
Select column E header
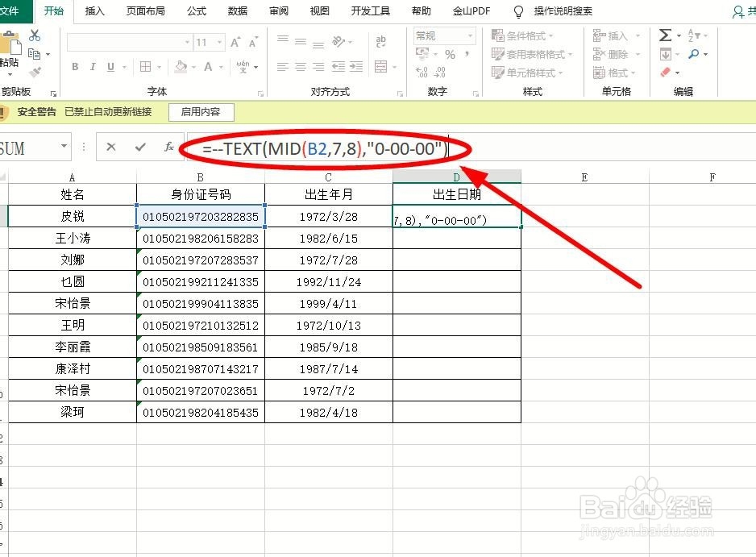tap(585, 177)
